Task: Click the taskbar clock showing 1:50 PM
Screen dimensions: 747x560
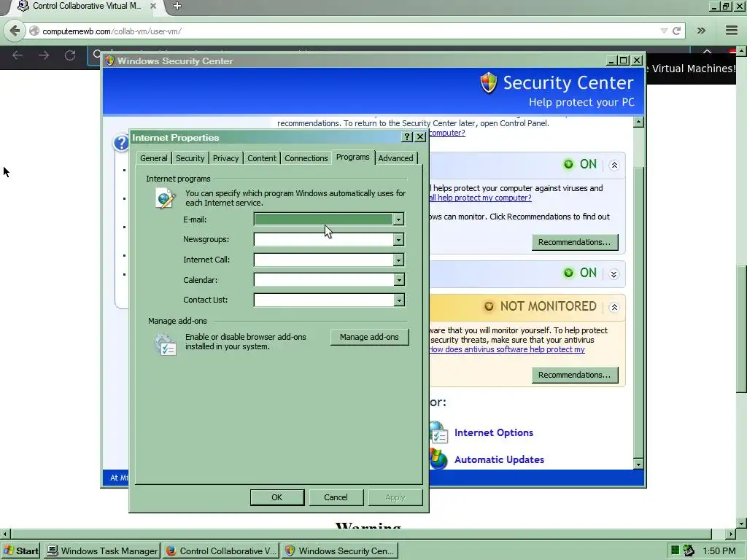Action: point(719,551)
